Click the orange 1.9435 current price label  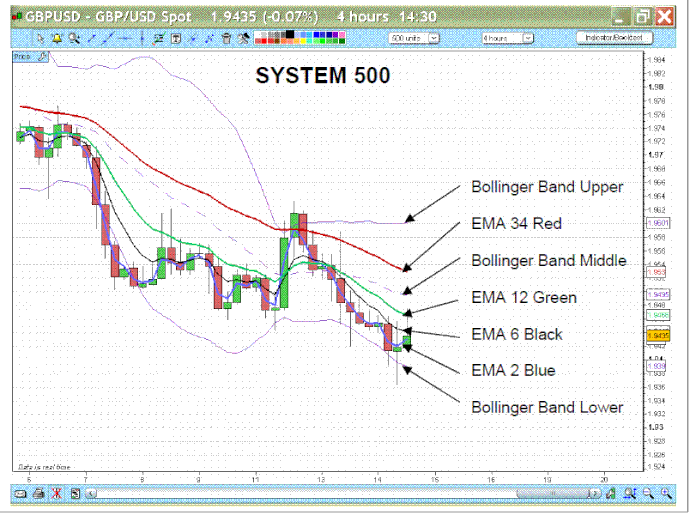pyautogui.click(x=657, y=336)
